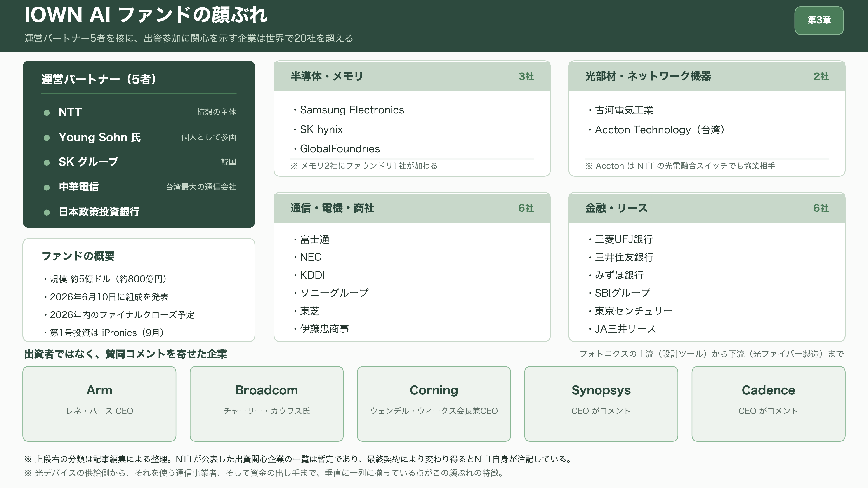Click the 半導体・メモリ panel header
868x488 pixels.
click(x=412, y=76)
